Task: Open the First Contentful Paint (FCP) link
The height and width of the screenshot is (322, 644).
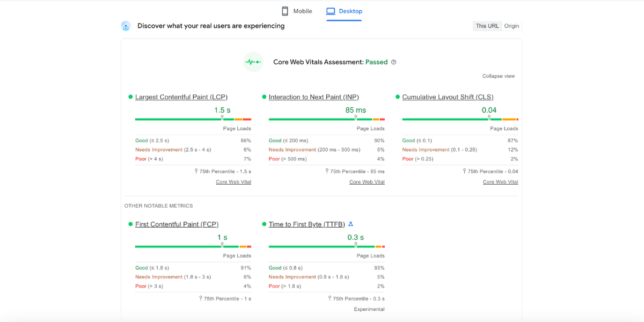Action: [177, 224]
